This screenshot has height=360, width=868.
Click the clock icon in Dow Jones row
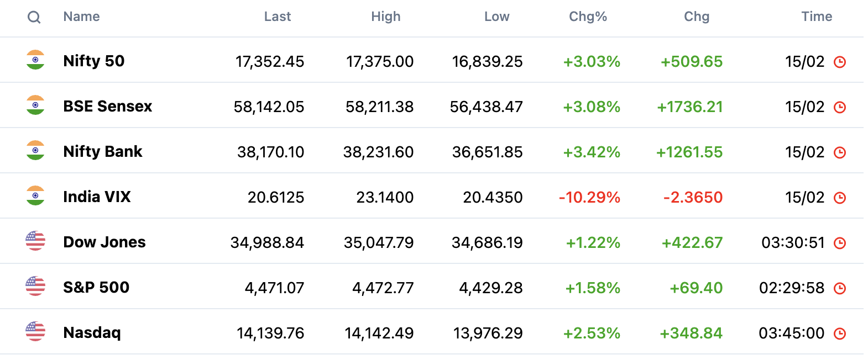839,243
